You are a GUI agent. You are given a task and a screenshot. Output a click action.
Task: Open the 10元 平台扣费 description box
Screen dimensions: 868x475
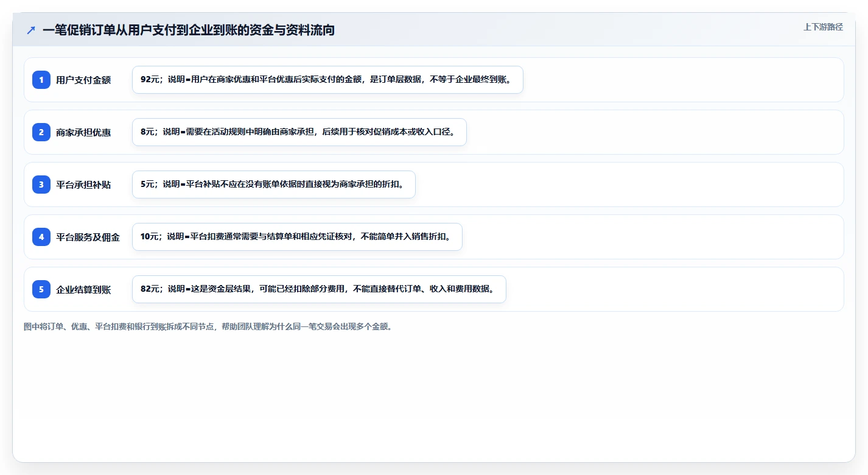pos(297,237)
